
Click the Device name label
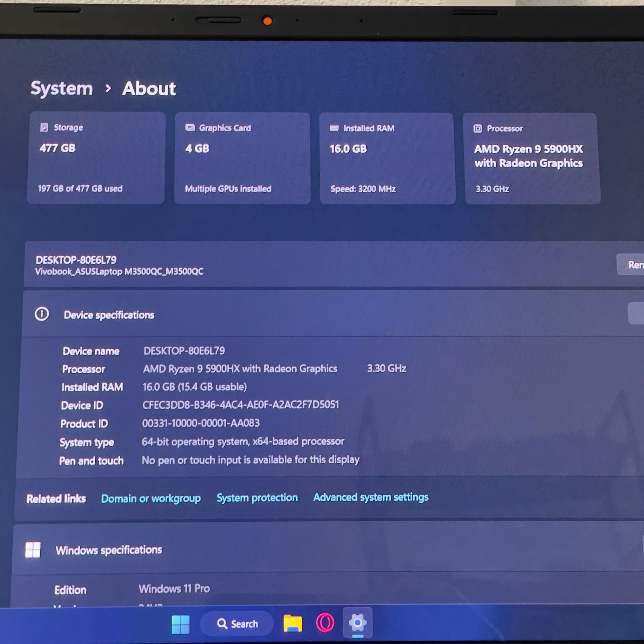(91, 351)
